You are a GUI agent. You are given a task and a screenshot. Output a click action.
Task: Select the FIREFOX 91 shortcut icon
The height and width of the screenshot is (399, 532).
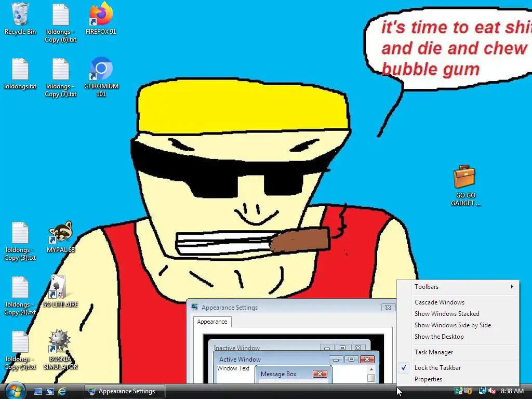point(101,14)
